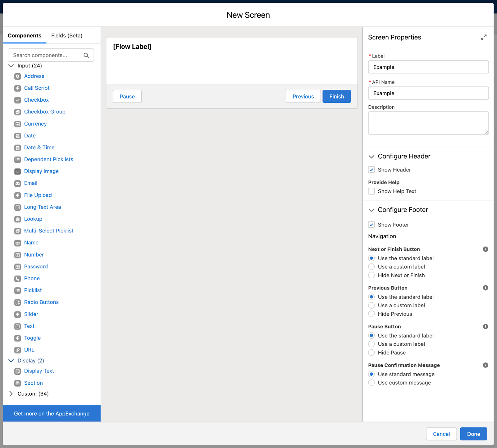The width and height of the screenshot is (497, 448).
Task: Click the Display Image component icon
Action: [x=17, y=171]
